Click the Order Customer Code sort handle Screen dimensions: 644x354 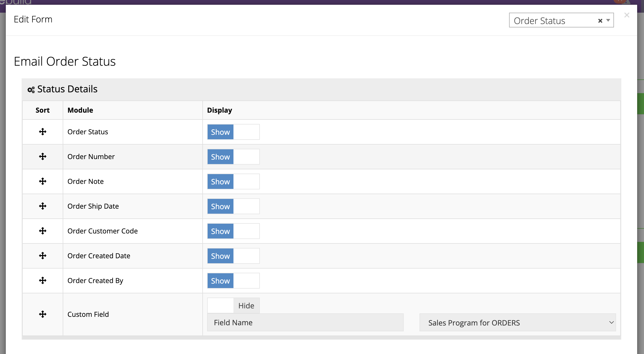point(43,231)
